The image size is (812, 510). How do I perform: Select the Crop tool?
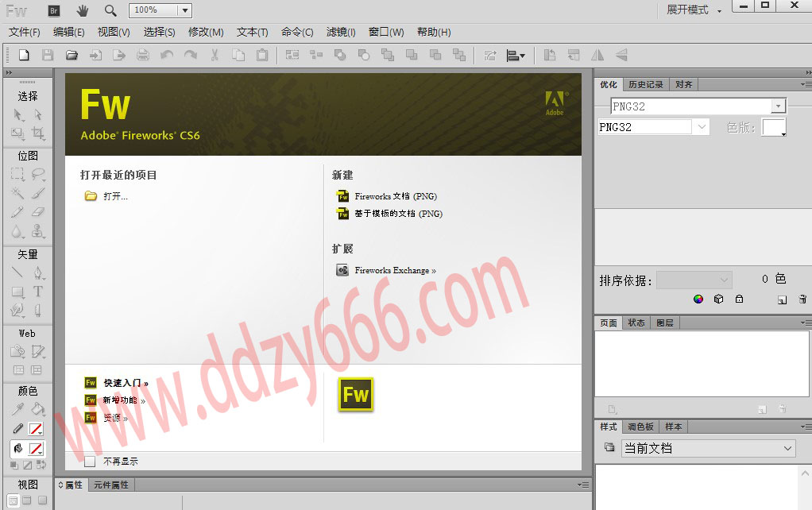click(38, 133)
